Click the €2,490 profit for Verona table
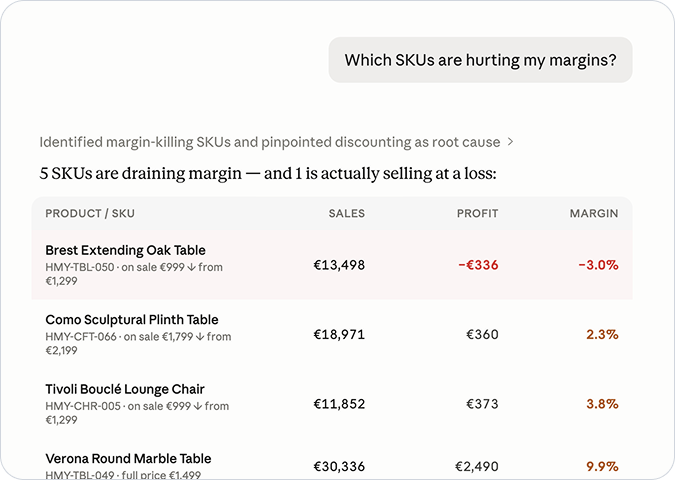 pos(477,466)
